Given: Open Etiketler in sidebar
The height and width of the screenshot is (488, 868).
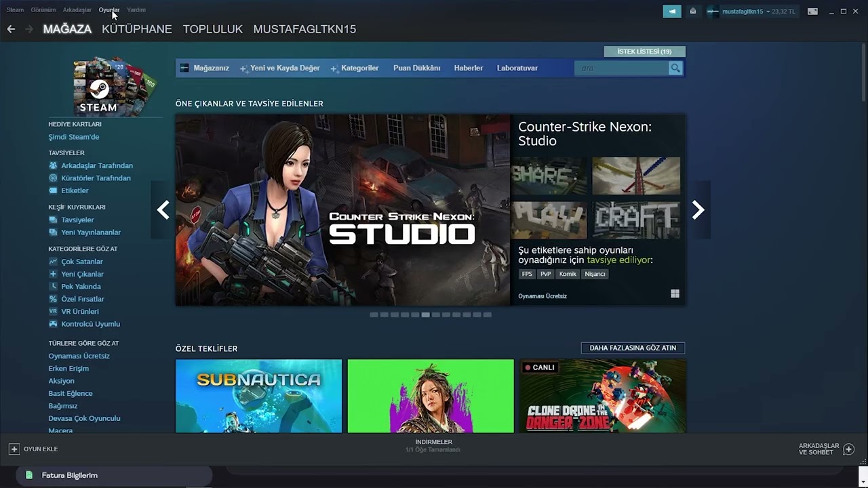Looking at the screenshot, I should pos(75,190).
